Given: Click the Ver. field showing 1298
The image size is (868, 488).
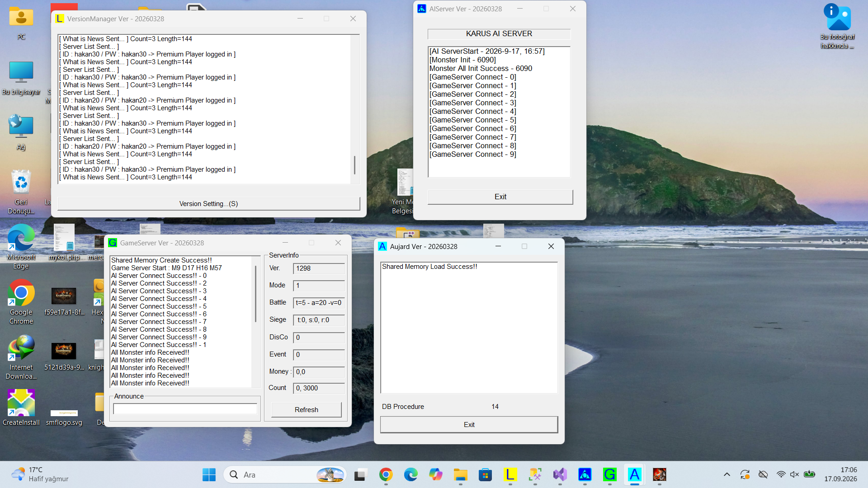Looking at the screenshot, I should coord(319,268).
